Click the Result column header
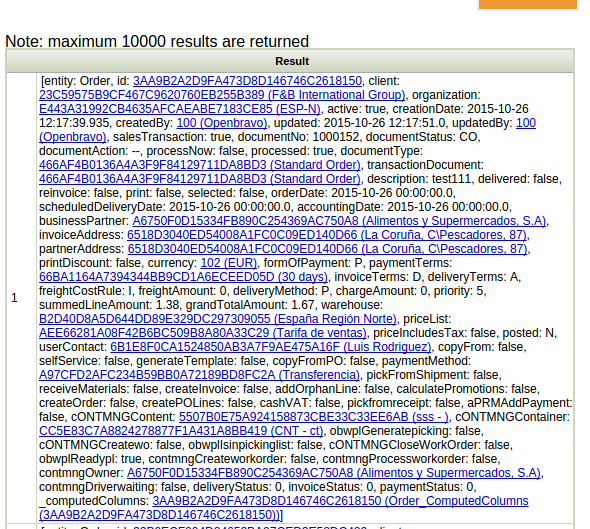The height and width of the screenshot is (529, 590). 290,61
